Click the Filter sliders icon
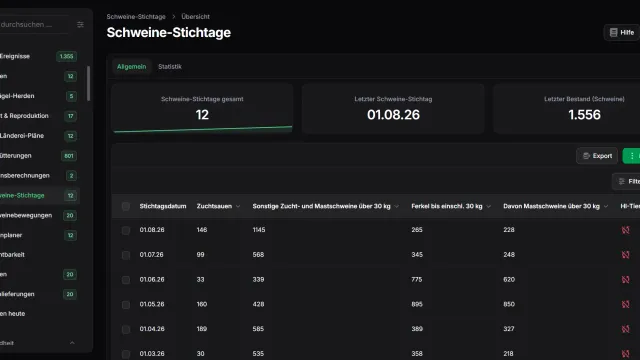Image resolution: width=640 pixels, height=360 pixels. pyautogui.click(x=622, y=181)
